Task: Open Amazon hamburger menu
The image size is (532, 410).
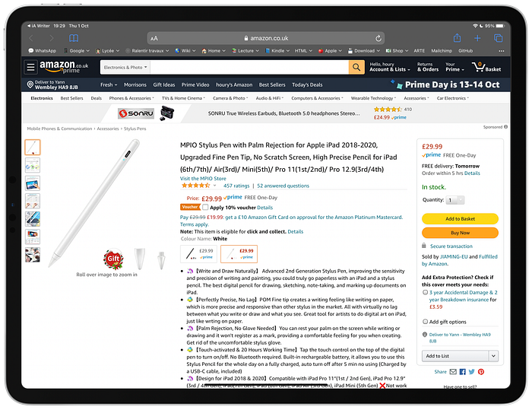Action: click(x=30, y=67)
